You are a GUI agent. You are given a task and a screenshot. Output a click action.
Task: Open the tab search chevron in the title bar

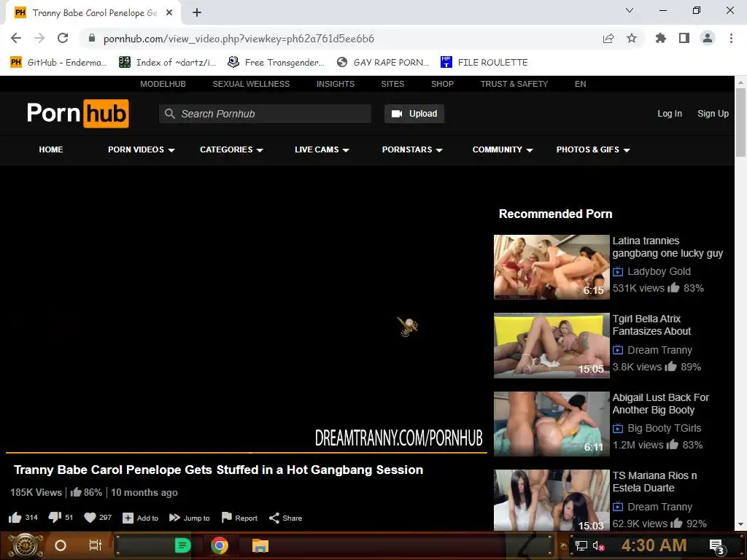pyautogui.click(x=630, y=10)
